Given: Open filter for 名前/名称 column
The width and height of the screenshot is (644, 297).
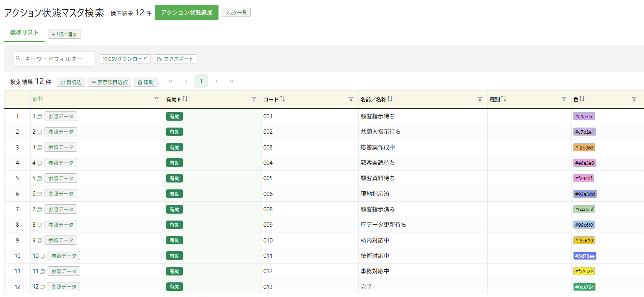Looking at the screenshot, I should pyautogui.click(x=480, y=99).
